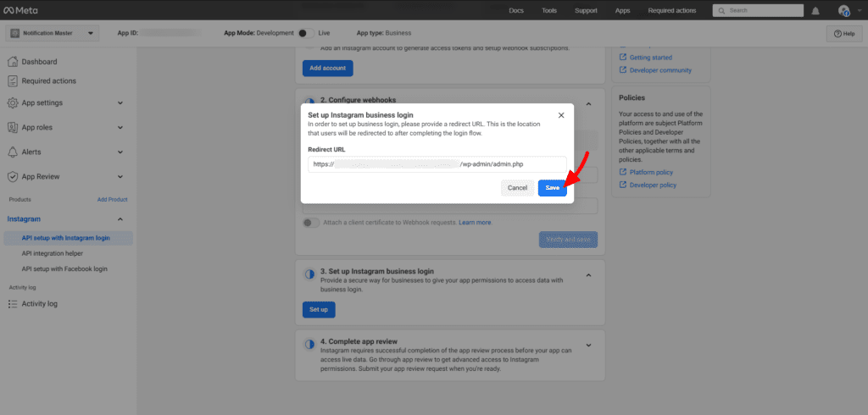
Task: Click the Add account button
Action: point(328,68)
